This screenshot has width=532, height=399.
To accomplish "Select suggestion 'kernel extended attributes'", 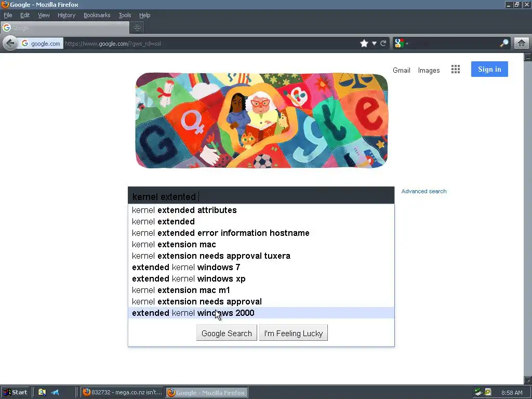I will [x=261, y=210].
